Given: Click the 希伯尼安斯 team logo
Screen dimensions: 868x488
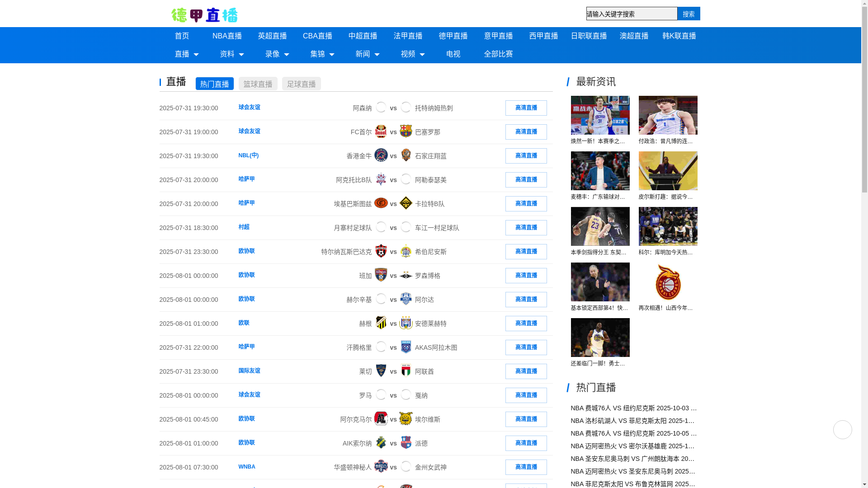Looking at the screenshot, I should click(406, 251).
